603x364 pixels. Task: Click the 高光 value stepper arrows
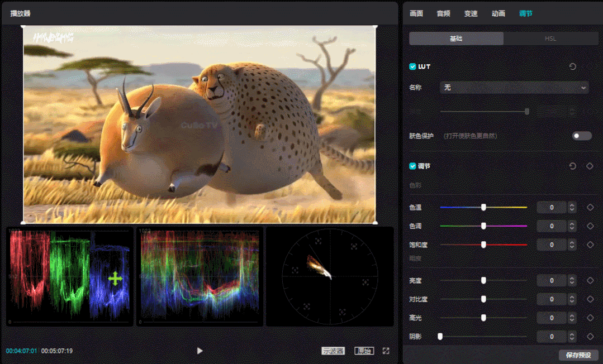pyautogui.click(x=572, y=318)
